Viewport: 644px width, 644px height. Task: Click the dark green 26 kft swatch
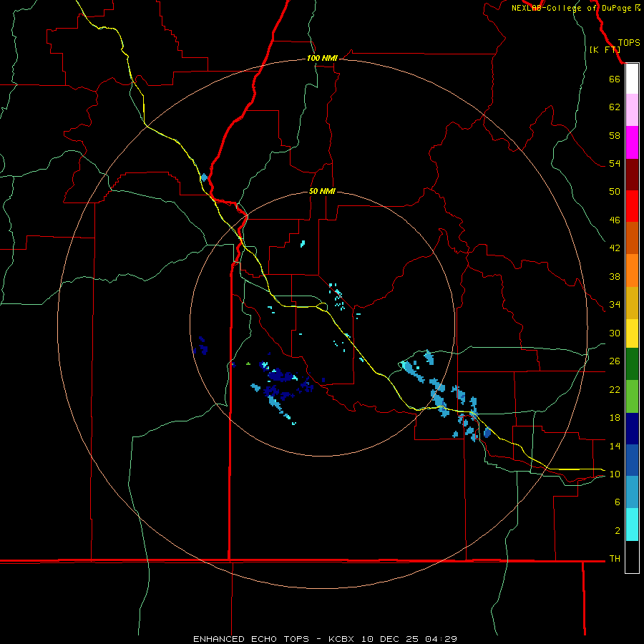(x=632, y=364)
